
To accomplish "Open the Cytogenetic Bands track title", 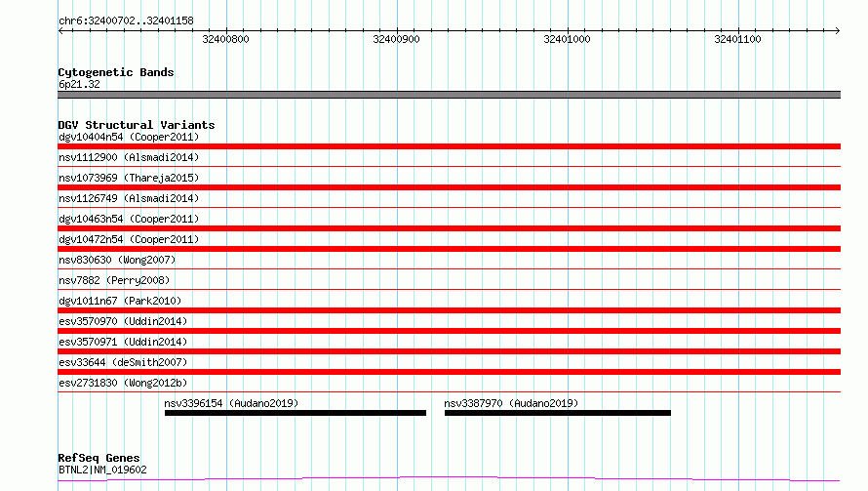I will pyautogui.click(x=116, y=72).
